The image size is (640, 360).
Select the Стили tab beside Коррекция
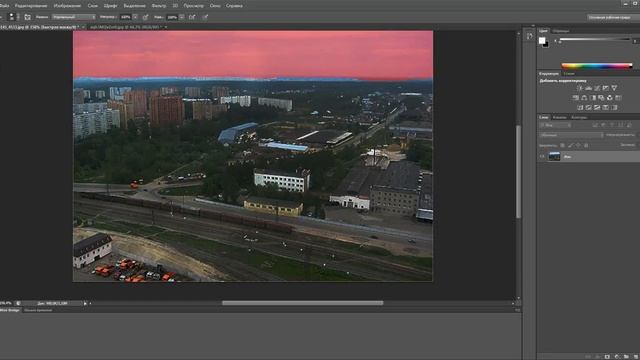pos(569,73)
